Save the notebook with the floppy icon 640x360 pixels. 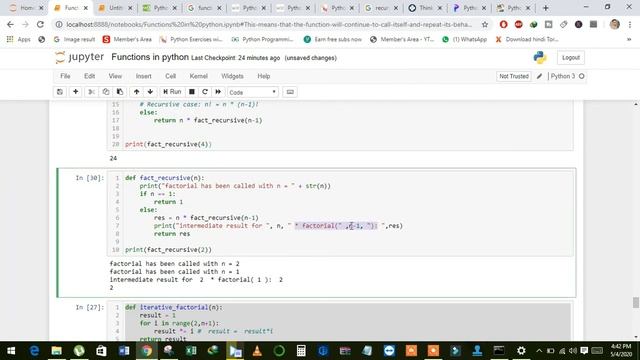click(x=60, y=92)
